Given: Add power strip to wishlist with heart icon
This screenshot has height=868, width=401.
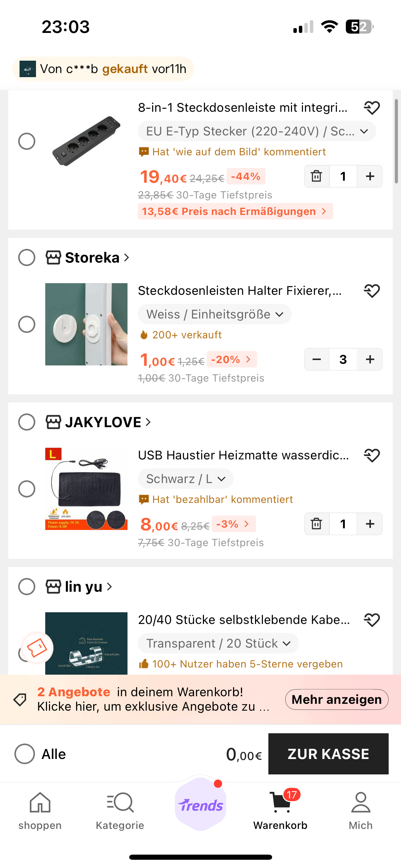Looking at the screenshot, I should coord(372,108).
